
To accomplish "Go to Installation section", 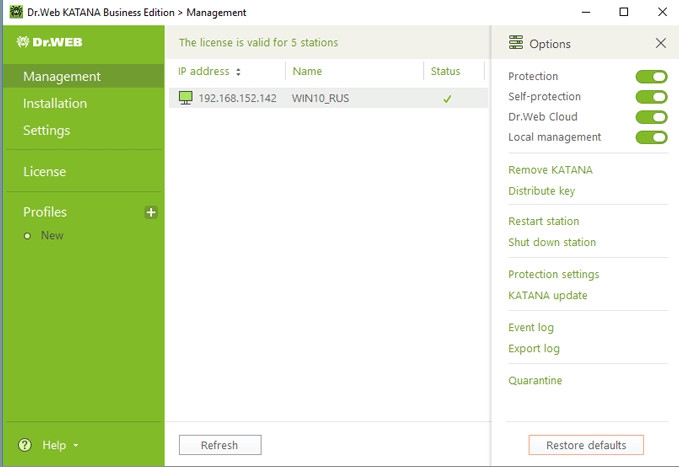I will tap(55, 104).
